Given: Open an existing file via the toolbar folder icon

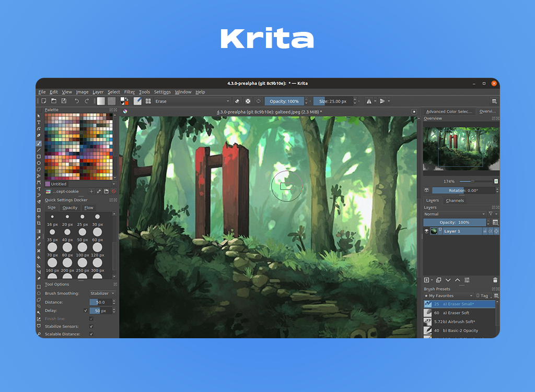Looking at the screenshot, I should [x=54, y=101].
